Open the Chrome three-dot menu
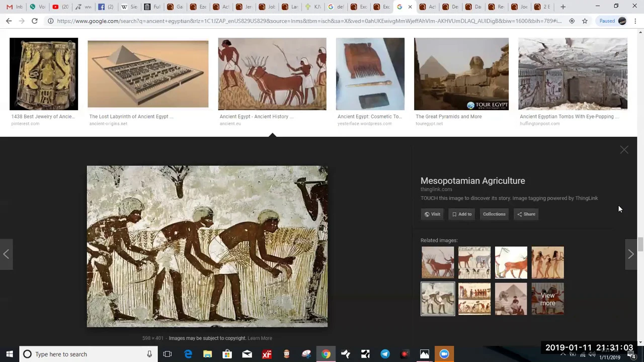 coord(635,21)
